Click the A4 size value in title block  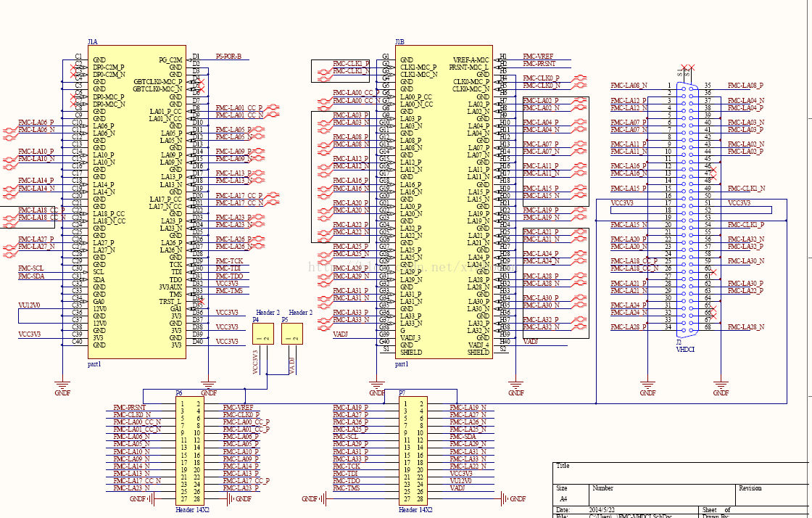tap(563, 499)
